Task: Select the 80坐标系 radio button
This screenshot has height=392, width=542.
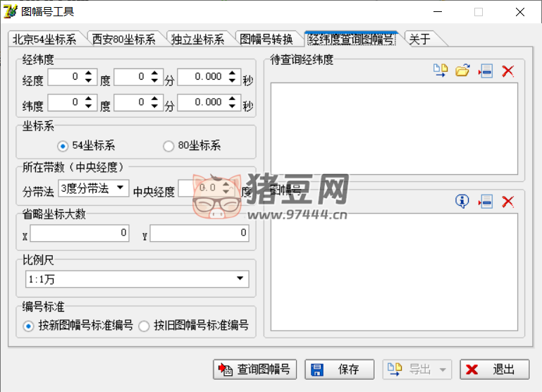Action: pyautogui.click(x=168, y=146)
